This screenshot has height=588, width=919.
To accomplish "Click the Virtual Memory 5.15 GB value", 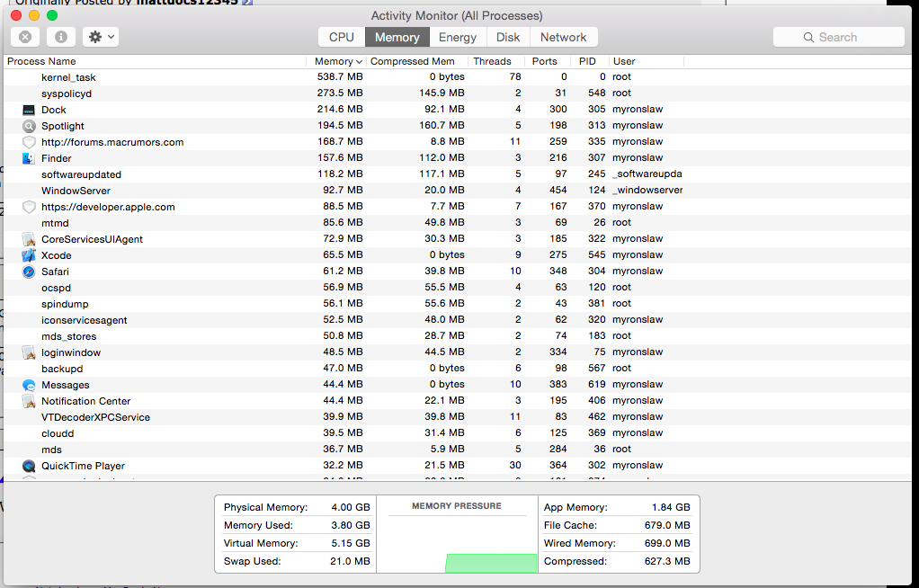I will pos(351,543).
